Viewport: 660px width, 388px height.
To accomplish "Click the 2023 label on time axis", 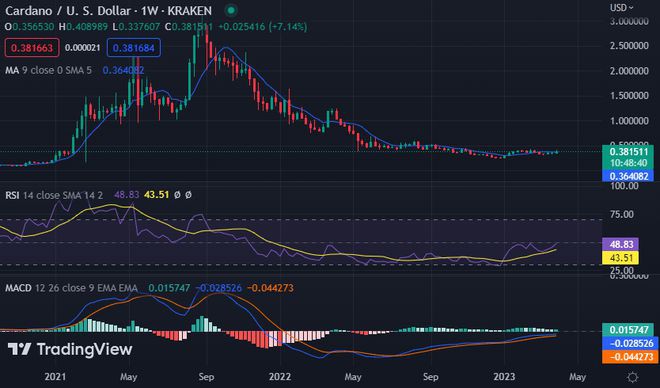I will click(504, 377).
